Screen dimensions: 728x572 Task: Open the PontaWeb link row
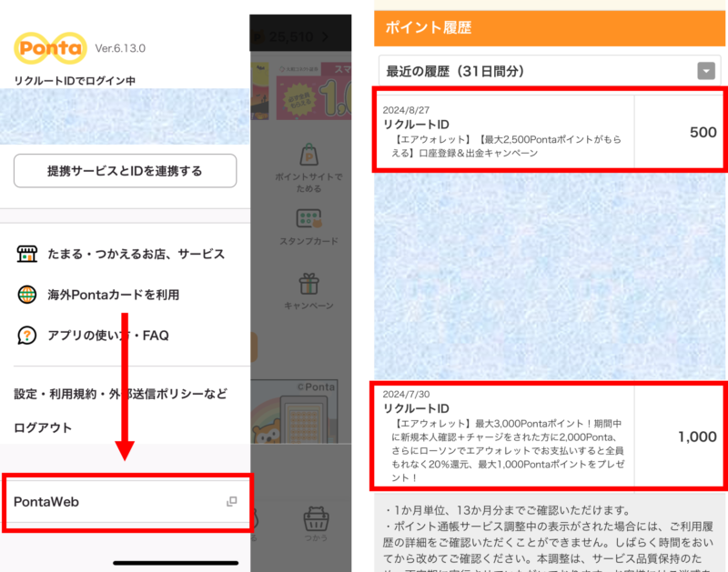[x=126, y=501]
